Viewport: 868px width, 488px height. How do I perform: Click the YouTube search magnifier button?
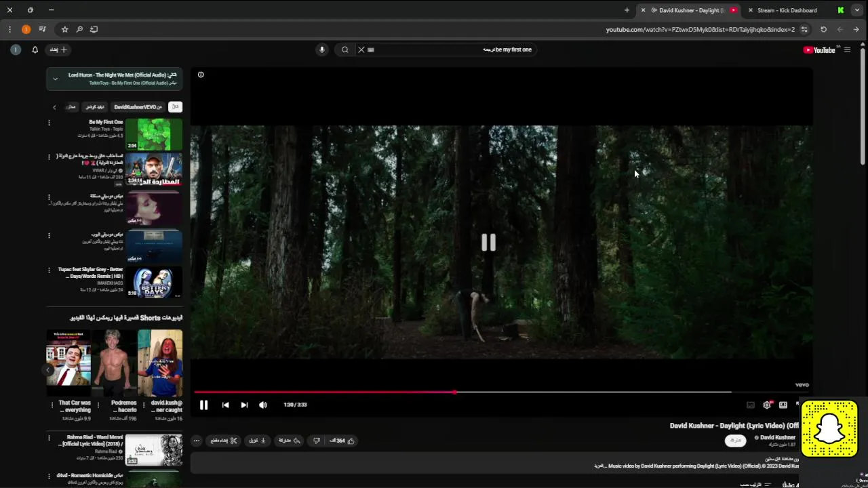coord(344,49)
